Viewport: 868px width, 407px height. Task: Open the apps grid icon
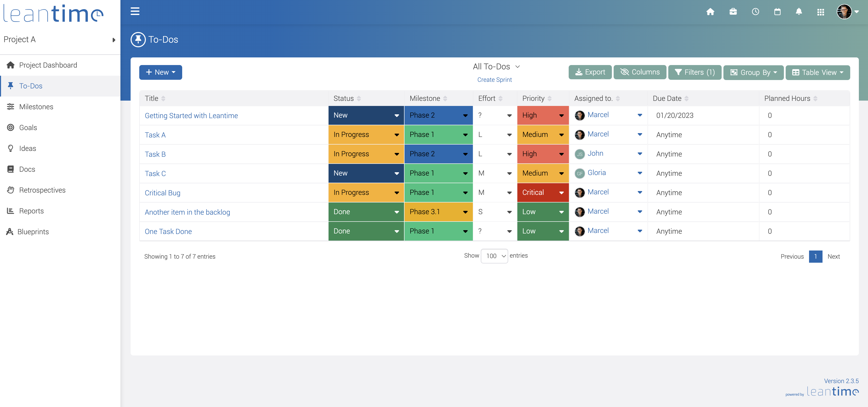point(820,12)
